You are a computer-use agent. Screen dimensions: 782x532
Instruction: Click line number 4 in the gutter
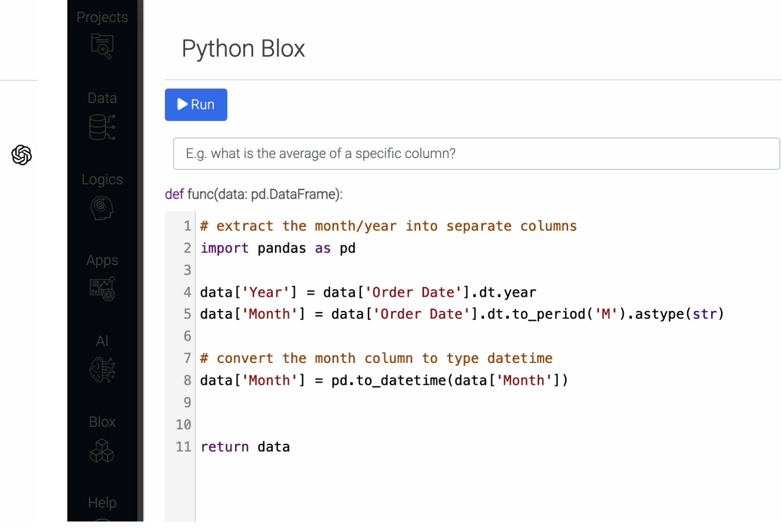point(187,292)
